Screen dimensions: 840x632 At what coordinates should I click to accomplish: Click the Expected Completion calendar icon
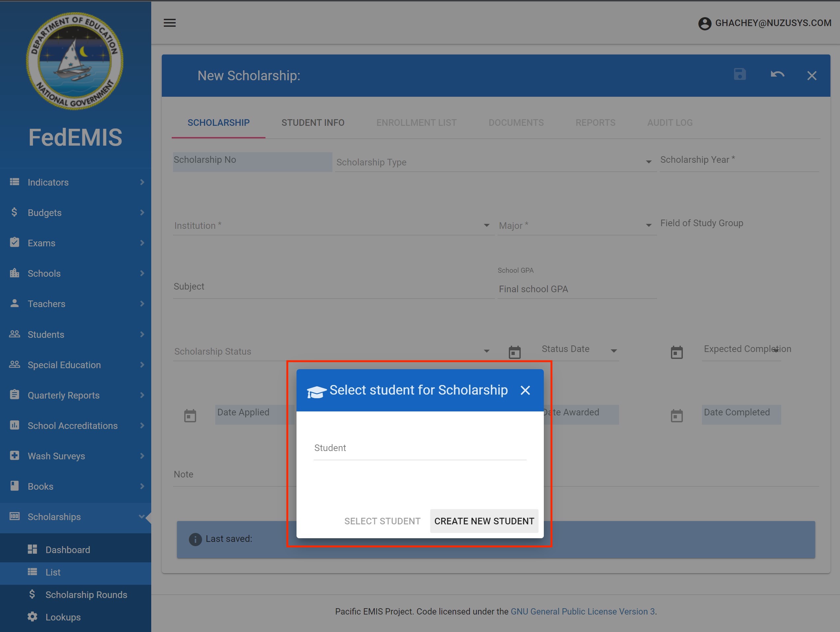click(676, 352)
